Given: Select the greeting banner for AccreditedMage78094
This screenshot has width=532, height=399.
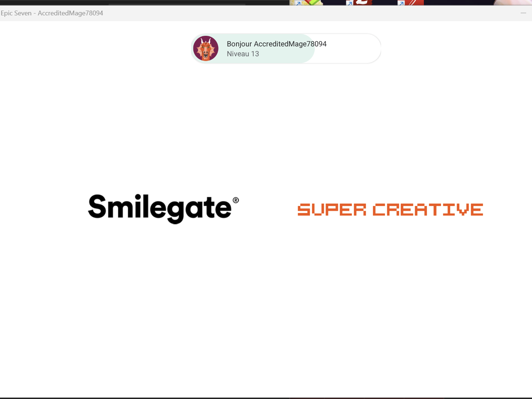Looking at the screenshot, I should (x=285, y=48).
